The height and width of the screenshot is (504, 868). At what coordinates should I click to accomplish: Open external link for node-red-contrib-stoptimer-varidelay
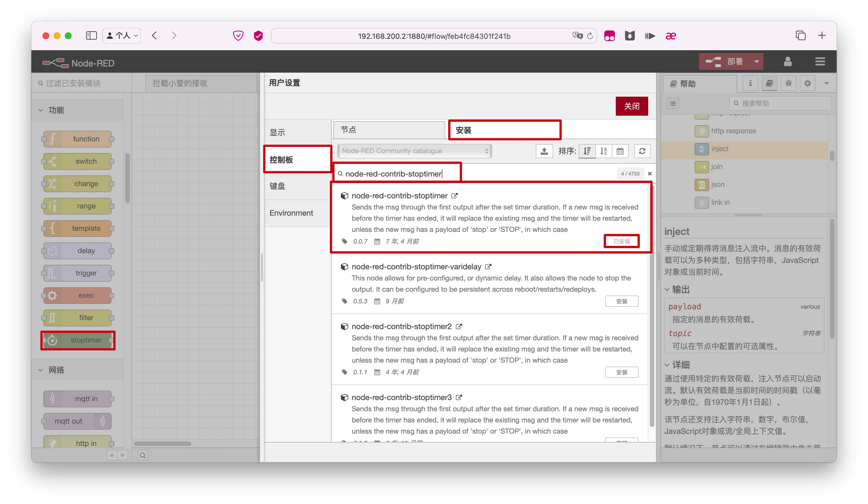tap(488, 267)
